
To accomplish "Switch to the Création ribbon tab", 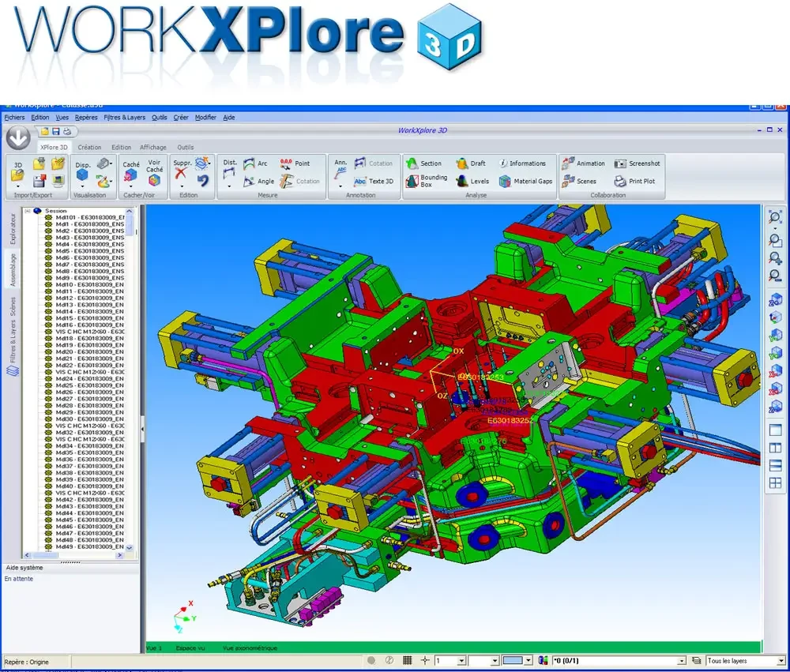I will pos(89,147).
